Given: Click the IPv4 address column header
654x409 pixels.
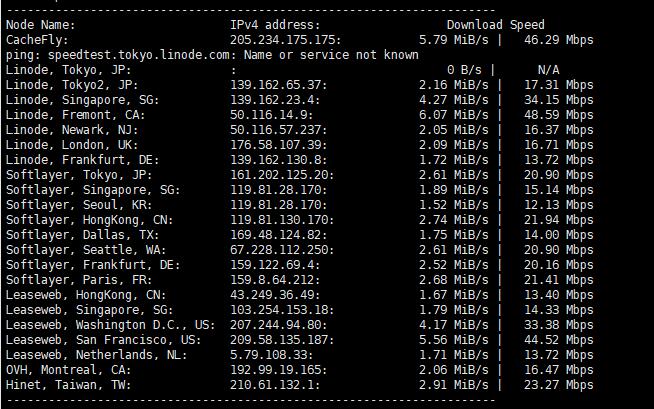Looking at the screenshot, I should click(x=275, y=25).
